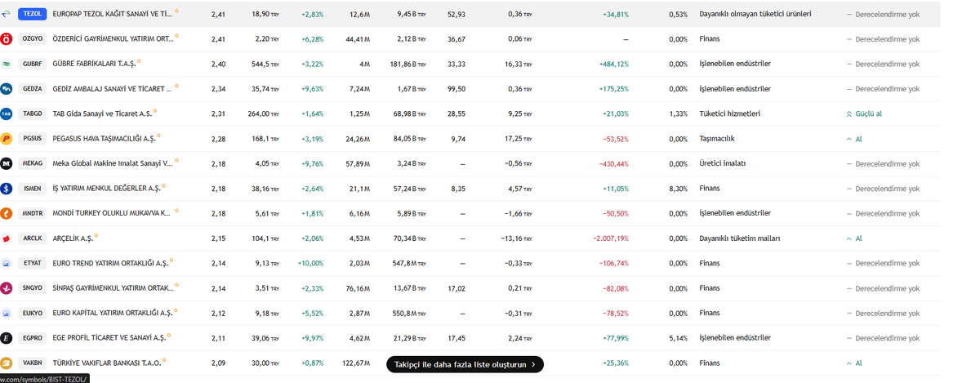Image resolution: width=980 pixels, height=383 pixels.
Task: Click Derecelendirme yok in TEZOL row
Action: pos(883,14)
